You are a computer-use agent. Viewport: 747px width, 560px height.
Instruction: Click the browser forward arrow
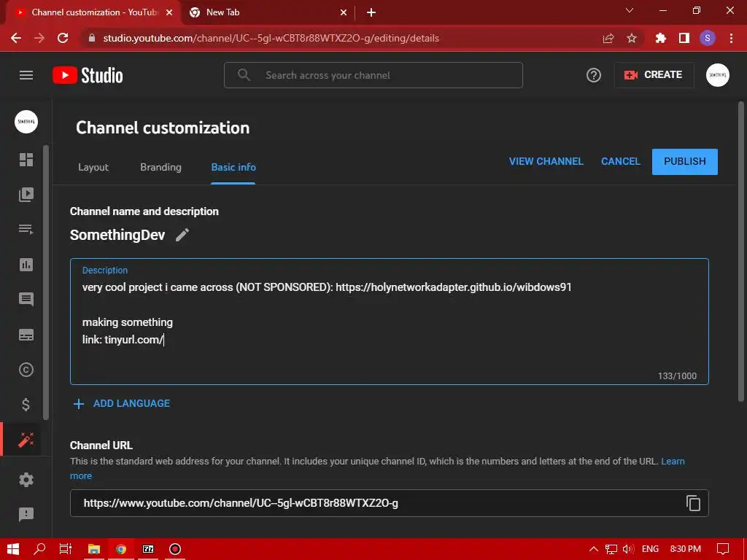39,38
